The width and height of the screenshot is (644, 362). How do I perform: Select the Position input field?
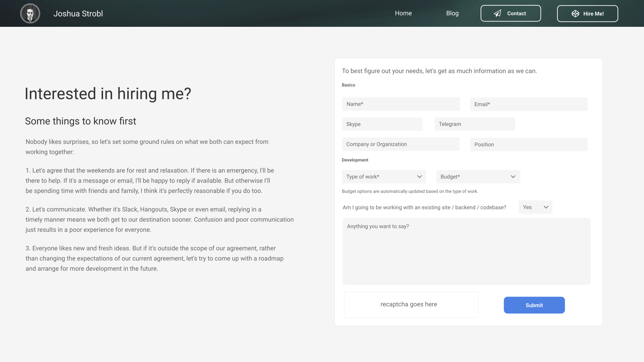pos(529,144)
